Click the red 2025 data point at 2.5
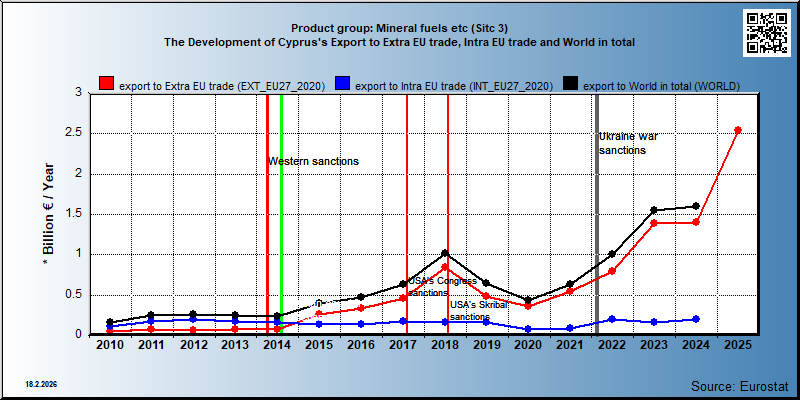 click(738, 130)
